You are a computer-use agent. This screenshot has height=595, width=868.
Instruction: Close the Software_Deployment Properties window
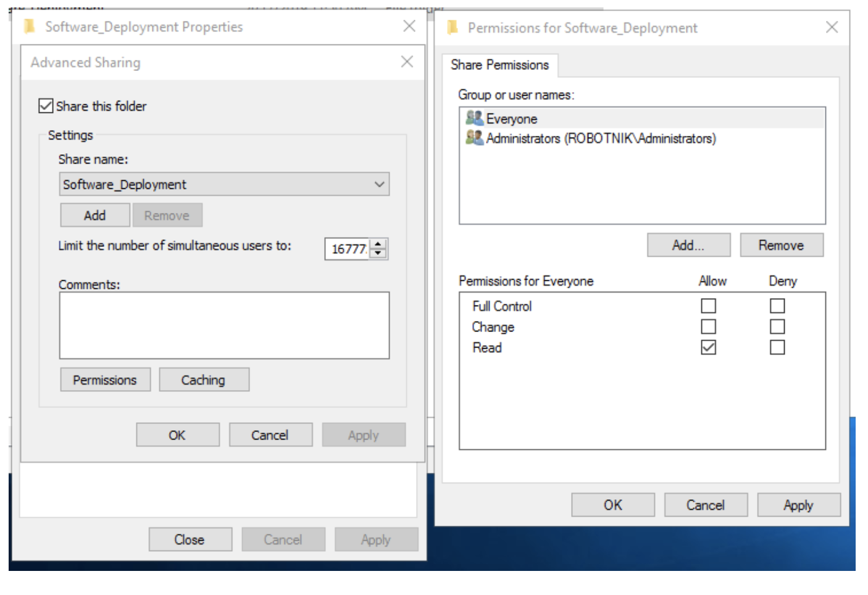point(190,539)
